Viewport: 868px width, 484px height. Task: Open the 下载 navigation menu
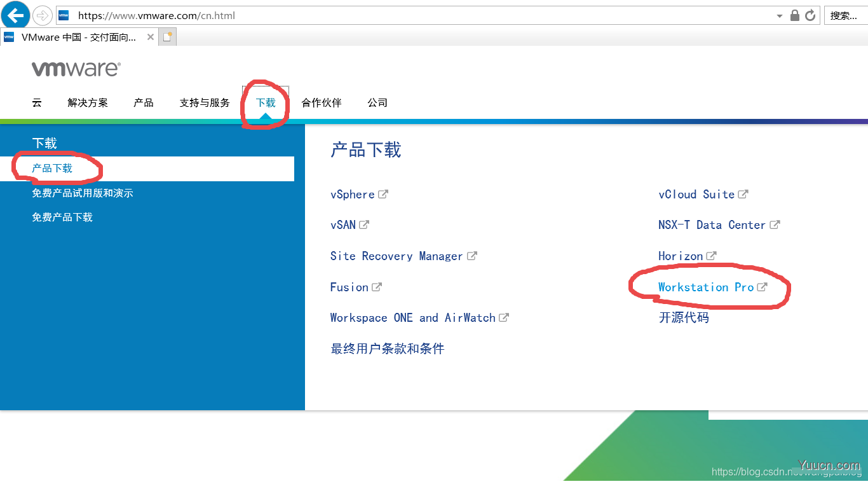(x=266, y=102)
